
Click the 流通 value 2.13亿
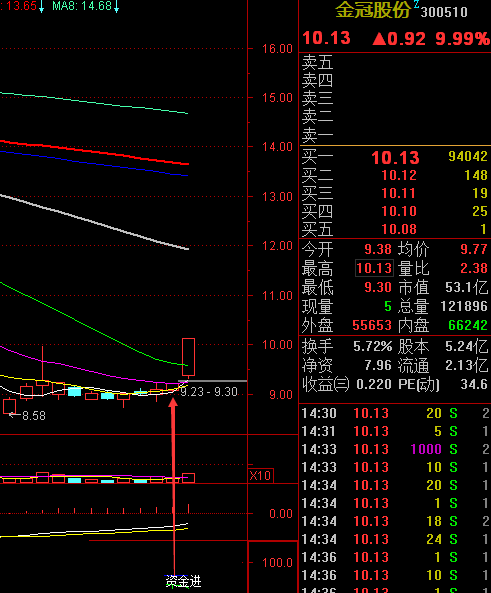[467, 365]
